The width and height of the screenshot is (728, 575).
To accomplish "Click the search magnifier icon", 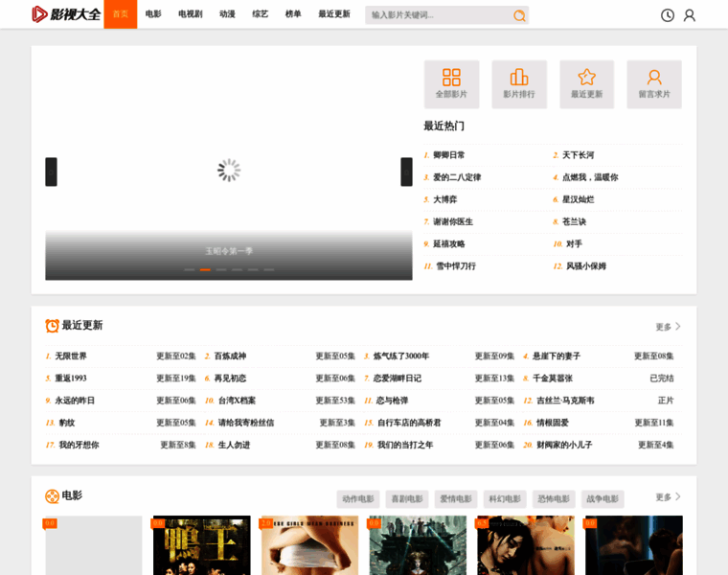I will tap(518, 15).
